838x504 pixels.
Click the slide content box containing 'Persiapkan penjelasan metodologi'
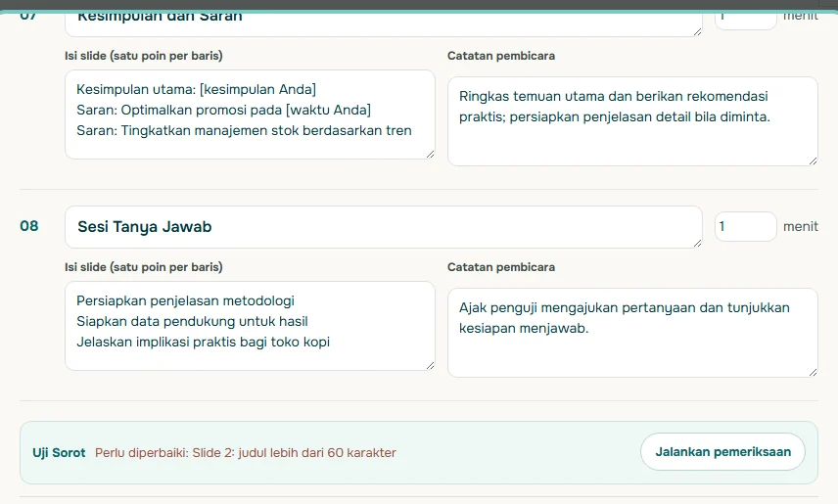[x=250, y=326]
